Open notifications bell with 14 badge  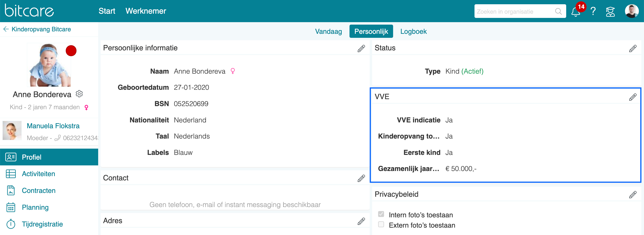point(576,11)
